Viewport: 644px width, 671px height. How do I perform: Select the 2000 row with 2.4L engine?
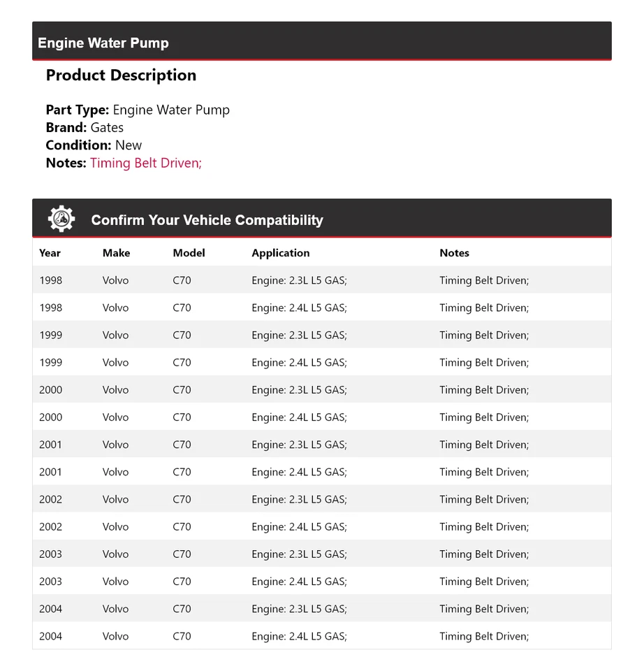(x=321, y=417)
